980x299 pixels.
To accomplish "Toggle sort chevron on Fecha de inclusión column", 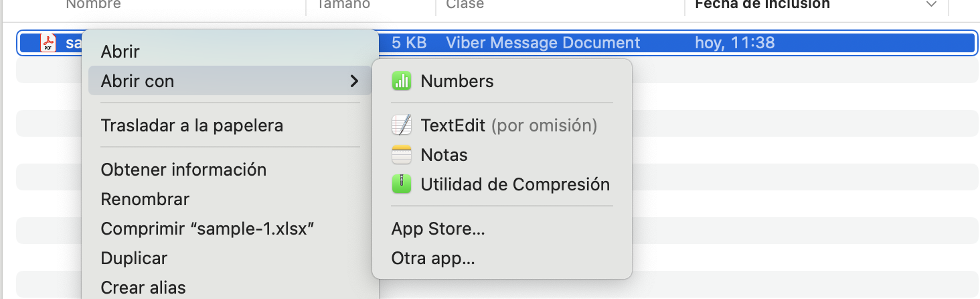I will 930,5.
